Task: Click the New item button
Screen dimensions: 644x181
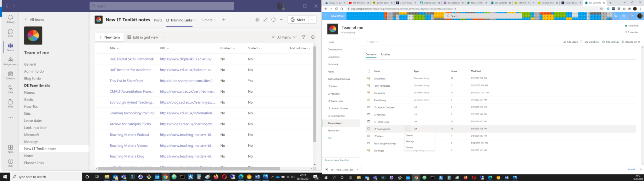Action: coord(109,37)
